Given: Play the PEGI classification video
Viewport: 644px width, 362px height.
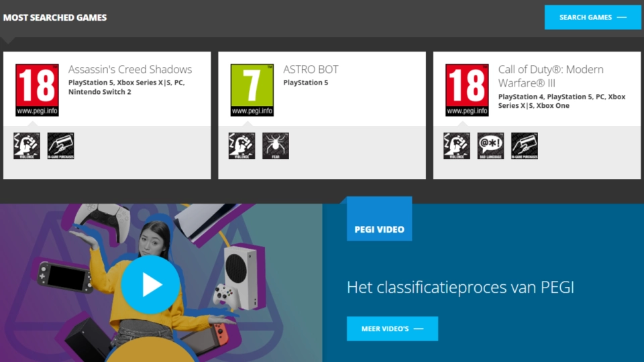Looking at the screenshot, I should pyautogui.click(x=150, y=284).
